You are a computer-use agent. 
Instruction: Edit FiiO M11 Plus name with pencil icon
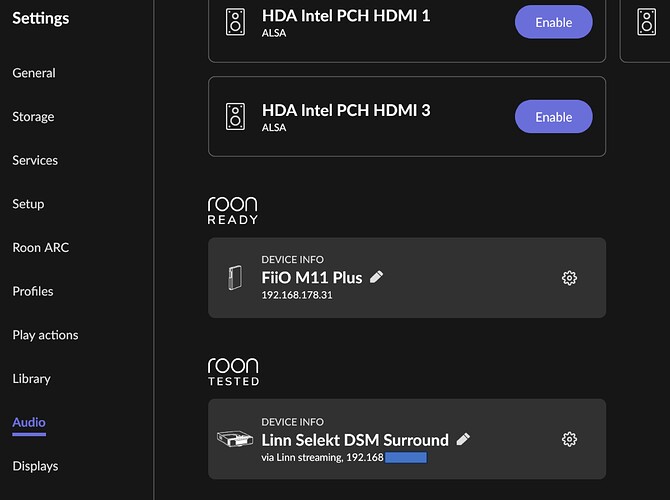[376, 277]
